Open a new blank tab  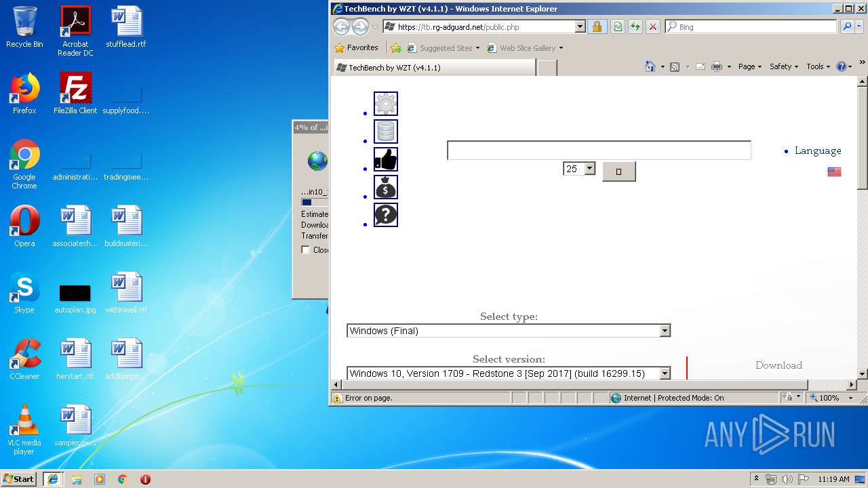click(x=547, y=68)
